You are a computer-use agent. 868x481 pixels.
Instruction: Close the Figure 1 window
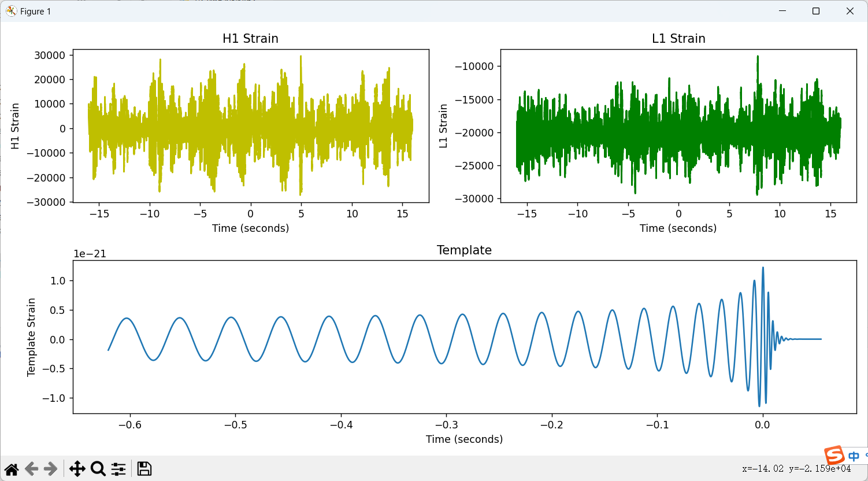850,11
